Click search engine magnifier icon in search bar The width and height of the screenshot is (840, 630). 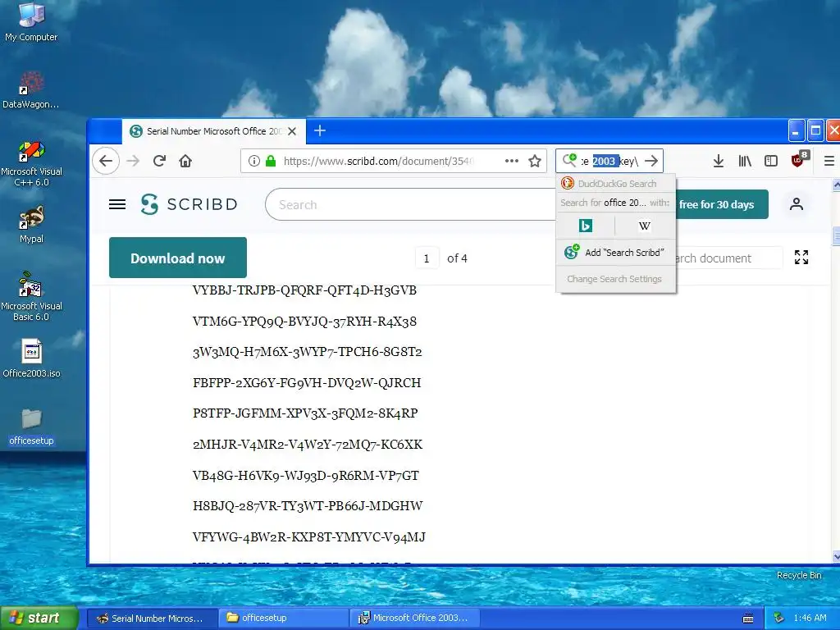[569, 160]
